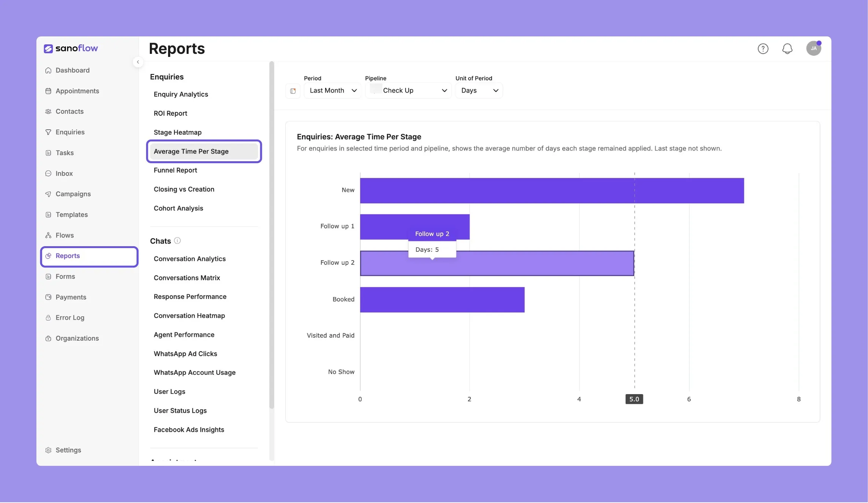This screenshot has height=503, width=868.
Task: Open the notifications bell
Action: click(787, 49)
